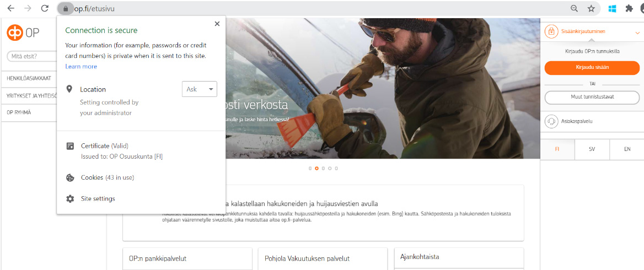This screenshot has width=644, height=270.
Task: Click the phishing warning headline about hakukoneiden
Action: click(x=302, y=204)
